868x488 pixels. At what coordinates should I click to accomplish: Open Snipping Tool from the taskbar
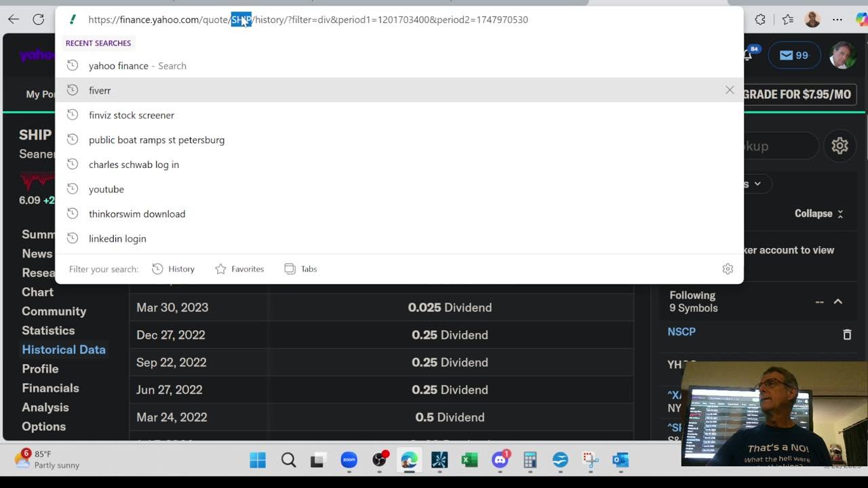tap(591, 461)
